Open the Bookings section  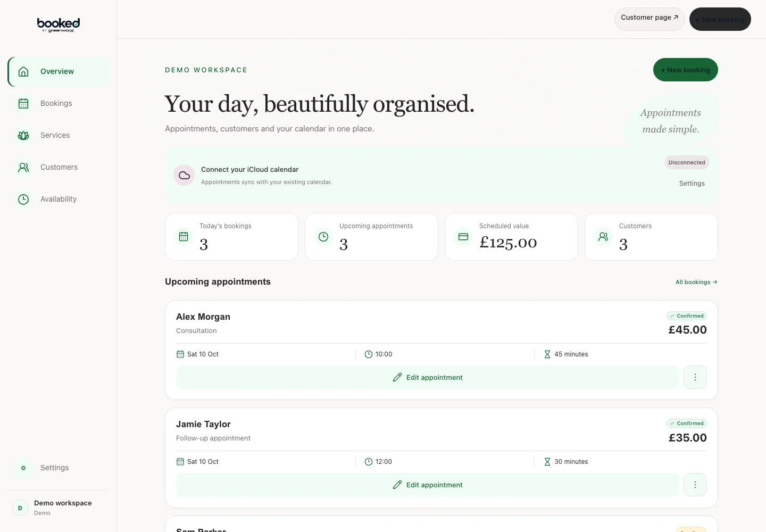(58, 103)
